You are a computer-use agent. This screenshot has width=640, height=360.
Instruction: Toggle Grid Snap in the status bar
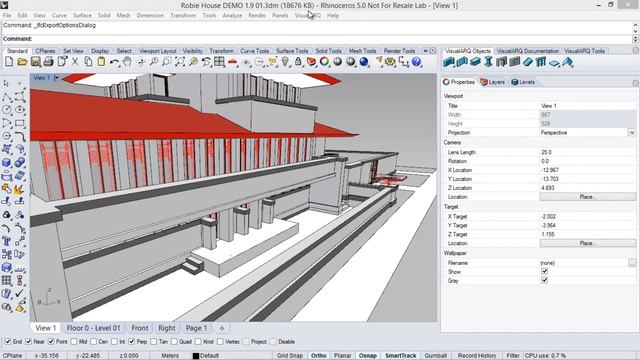tap(290, 356)
